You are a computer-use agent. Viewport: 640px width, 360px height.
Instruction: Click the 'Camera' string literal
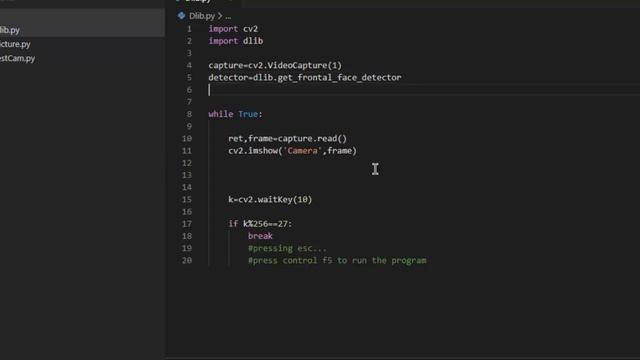pyautogui.click(x=302, y=151)
